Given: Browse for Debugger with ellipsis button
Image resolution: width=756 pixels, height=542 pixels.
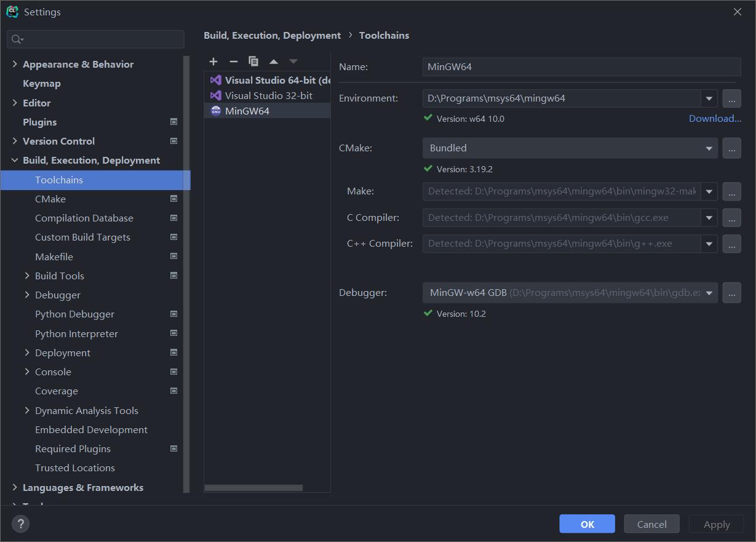Looking at the screenshot, I should click(731, 293).
